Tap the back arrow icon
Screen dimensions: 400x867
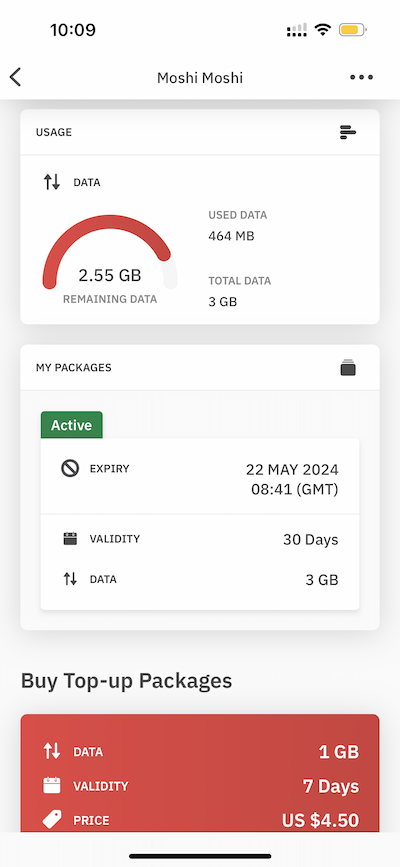click(15, 77)
